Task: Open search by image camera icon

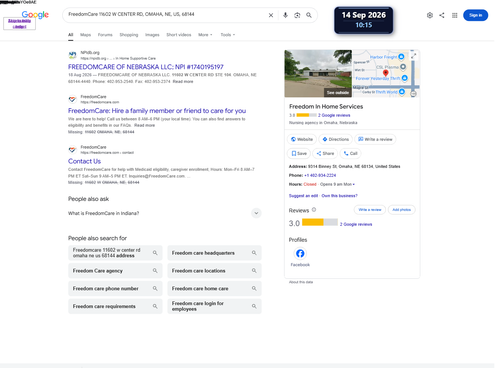Action: coord(297,15)
